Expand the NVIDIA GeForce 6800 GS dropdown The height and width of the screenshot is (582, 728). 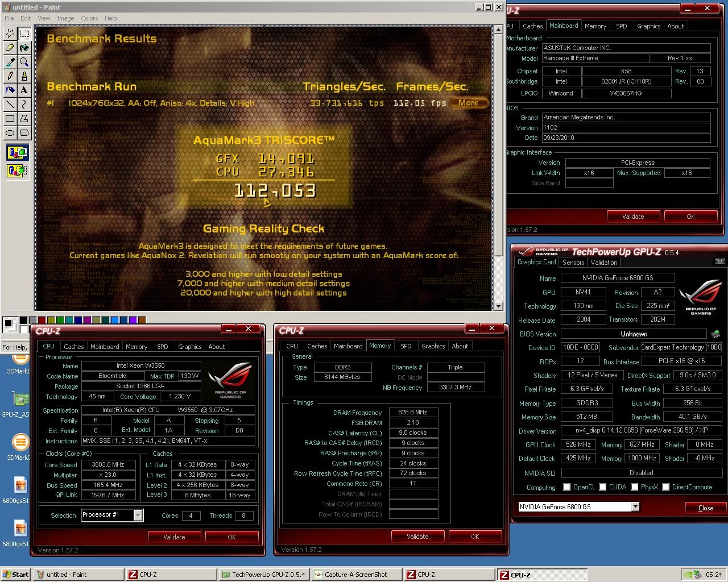pos(635,506)
